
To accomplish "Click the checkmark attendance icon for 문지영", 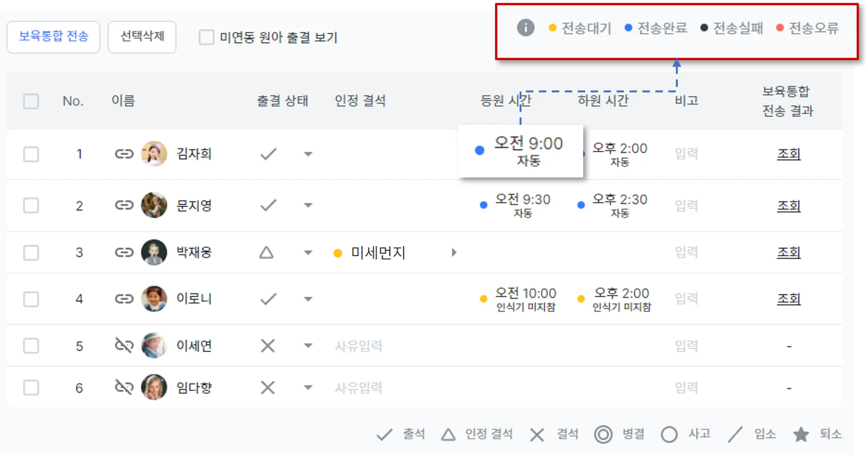I will (268, 206).
